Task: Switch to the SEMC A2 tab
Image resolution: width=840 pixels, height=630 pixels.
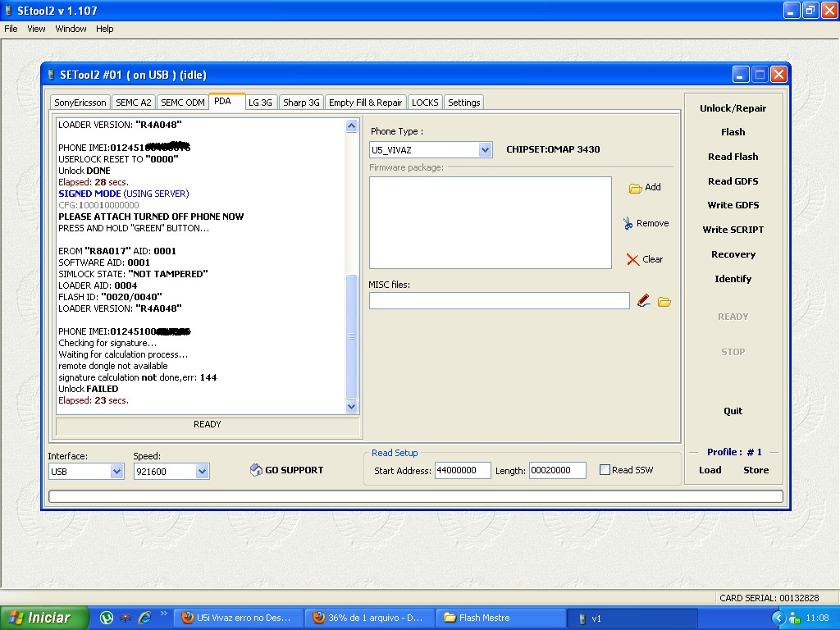Action: point(134,103)
